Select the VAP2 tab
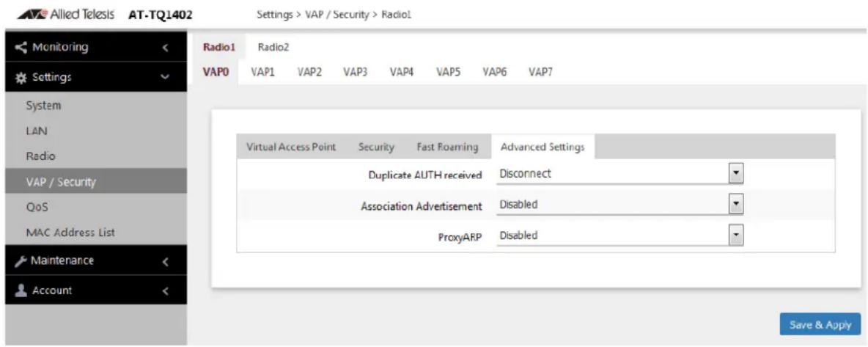Viewport: 868px width, 347px height. pyautogui.click(x=309, y=71)
